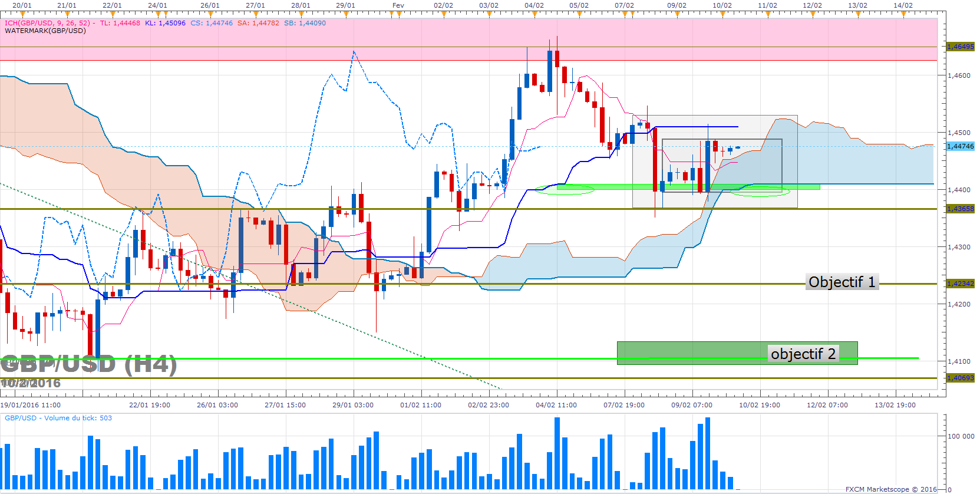Click the '13/02 19:00' time label
The height and width of the screenshot is (494, 980).
(x=895, y=405)
